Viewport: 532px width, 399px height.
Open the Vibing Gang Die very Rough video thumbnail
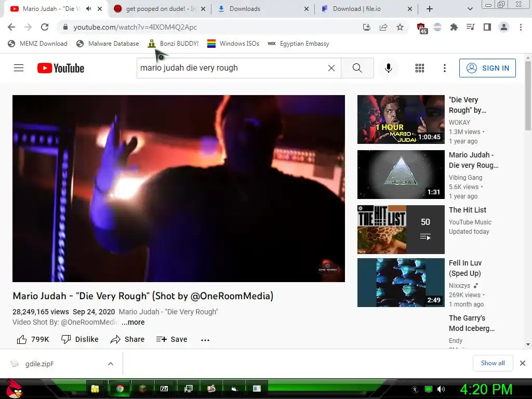pos(401,175)
